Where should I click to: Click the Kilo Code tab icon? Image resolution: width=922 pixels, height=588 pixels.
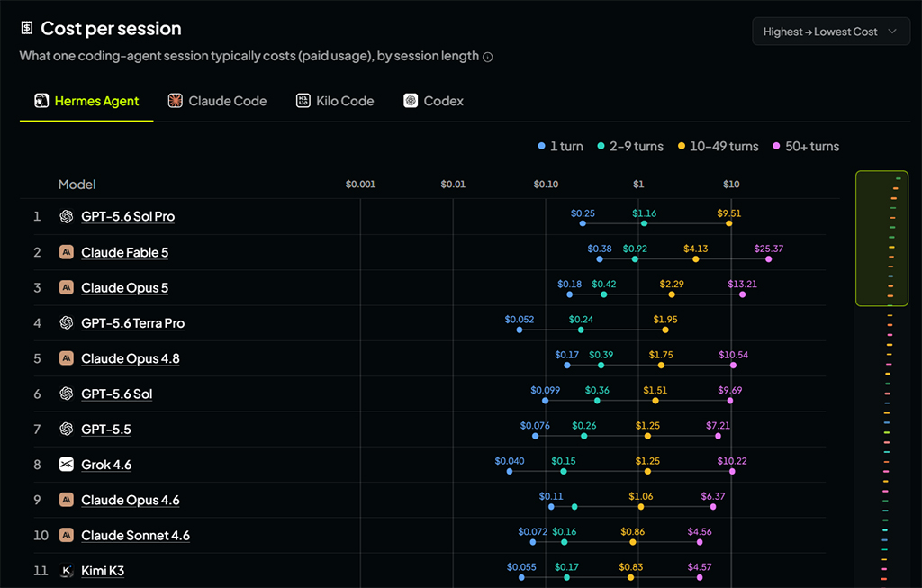coord(303,101)
